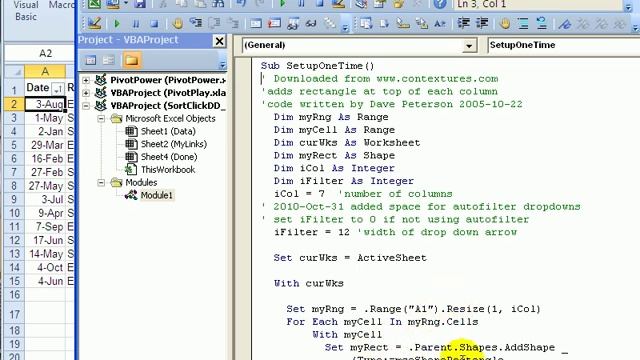The height and width of the screenshot is (360, 640).
Task: Click the Parameter Info icon
Action: click(421, 23)
